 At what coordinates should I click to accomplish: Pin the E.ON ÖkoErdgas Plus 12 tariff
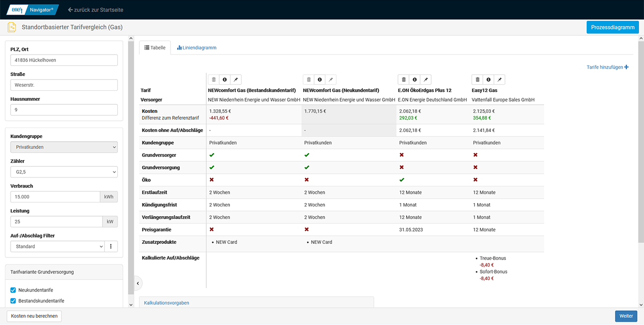(x=426, y=80)
